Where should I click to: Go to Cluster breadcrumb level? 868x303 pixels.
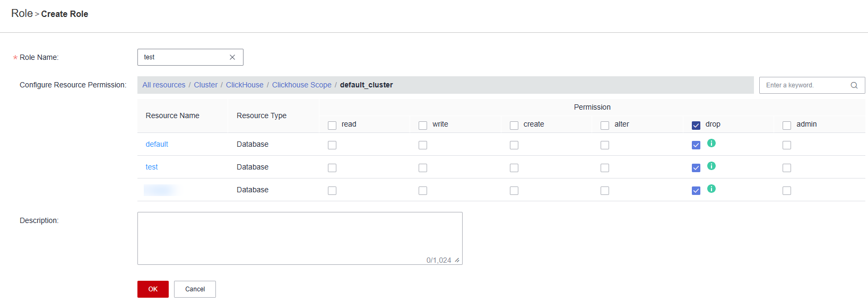point(206,85)
